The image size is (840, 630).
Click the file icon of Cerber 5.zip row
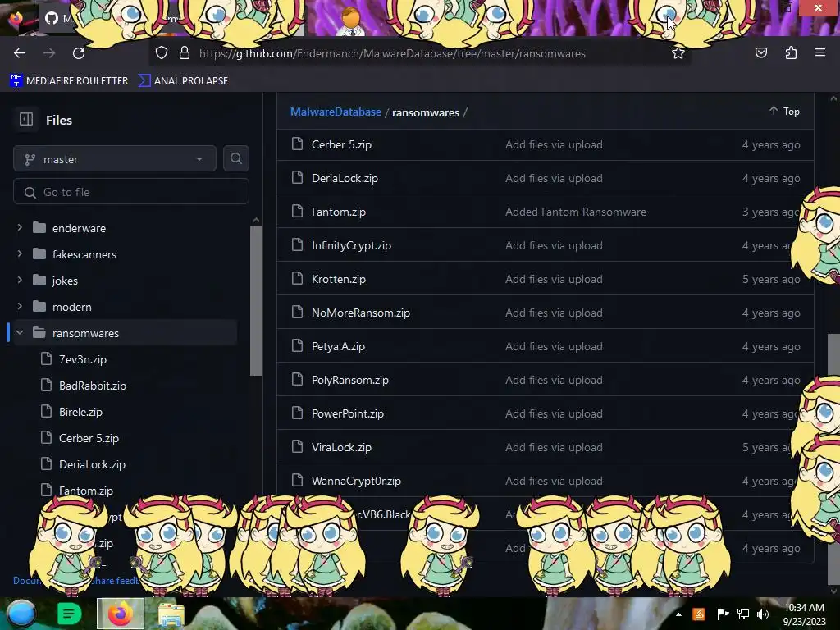coord(297,144)
